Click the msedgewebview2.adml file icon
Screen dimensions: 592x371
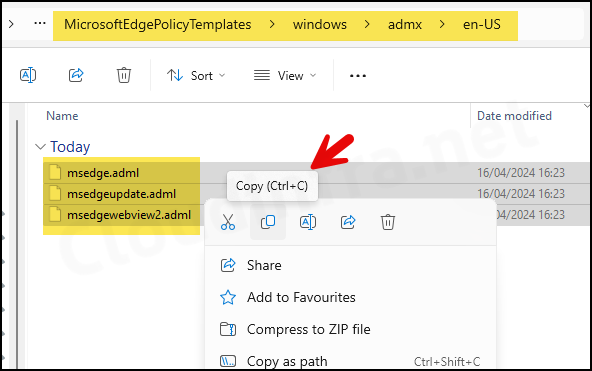coord(55,215)
